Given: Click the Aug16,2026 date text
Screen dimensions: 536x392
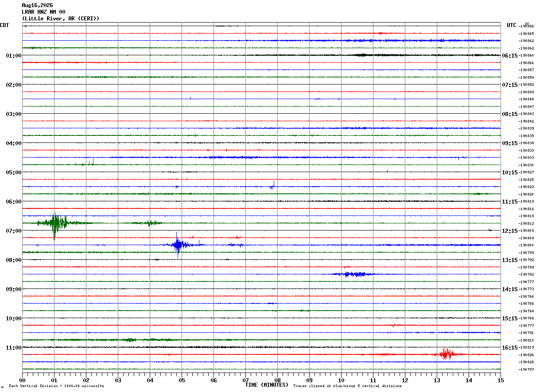Looking at the screenshot, I should [37, 5].
